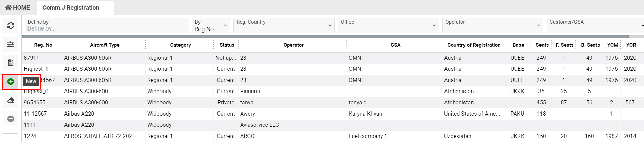Click the refresh icon in sidebar
This screenshot has height=142, width=644.
tap(11, 25)
